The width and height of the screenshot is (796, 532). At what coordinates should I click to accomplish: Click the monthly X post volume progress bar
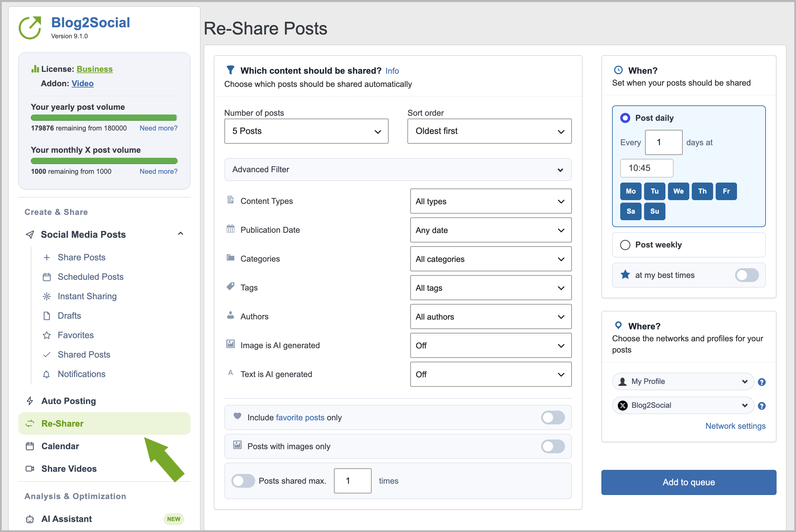(x=104, y=161)
